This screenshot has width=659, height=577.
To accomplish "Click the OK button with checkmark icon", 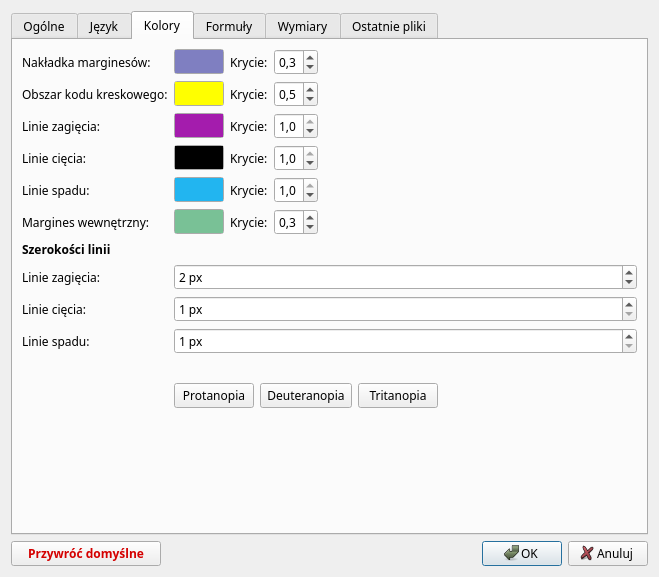I will point(521,553).
